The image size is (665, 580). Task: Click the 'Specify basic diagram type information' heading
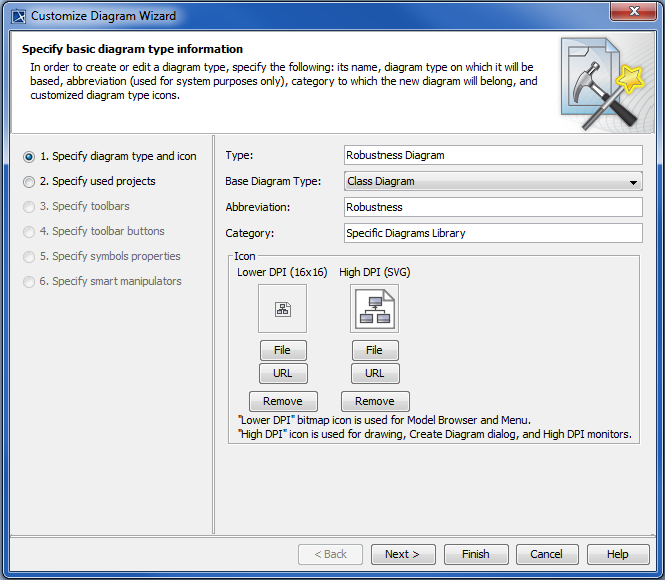pos(132,49)
